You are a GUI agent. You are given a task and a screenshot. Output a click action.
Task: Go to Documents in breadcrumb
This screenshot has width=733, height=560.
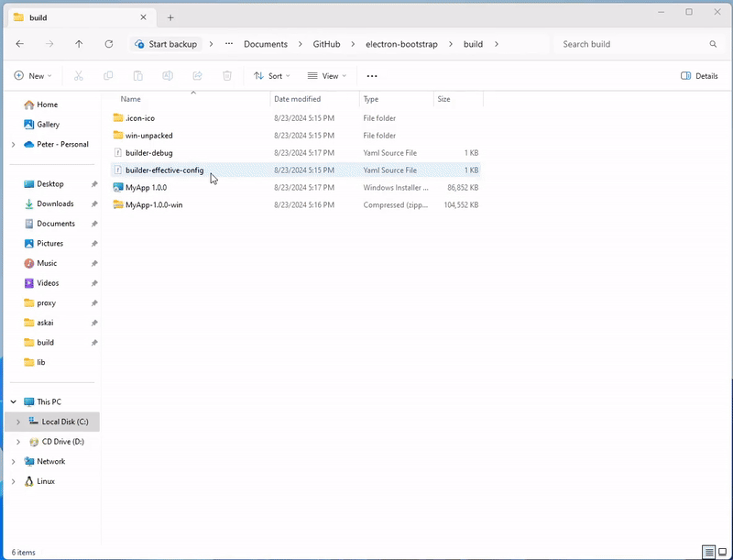point(266,44)
